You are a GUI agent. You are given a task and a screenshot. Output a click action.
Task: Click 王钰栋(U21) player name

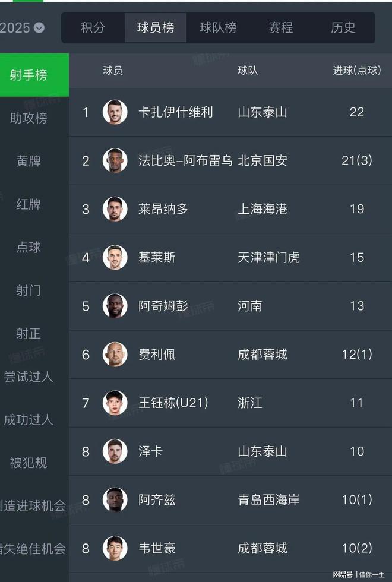click(x=172, y=403)
